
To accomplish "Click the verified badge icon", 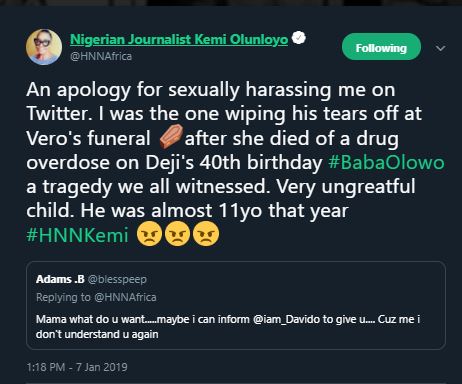I will pyautogui.click(x=299, y=38).
